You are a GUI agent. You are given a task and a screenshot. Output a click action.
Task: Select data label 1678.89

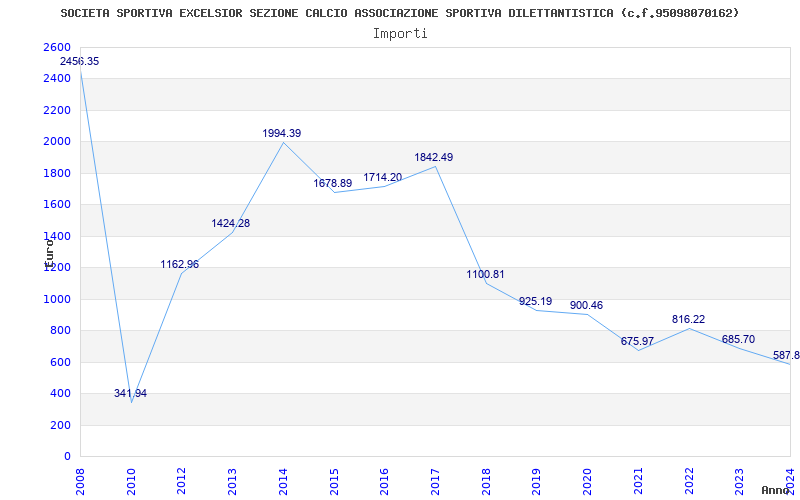[x=333, y=183]
